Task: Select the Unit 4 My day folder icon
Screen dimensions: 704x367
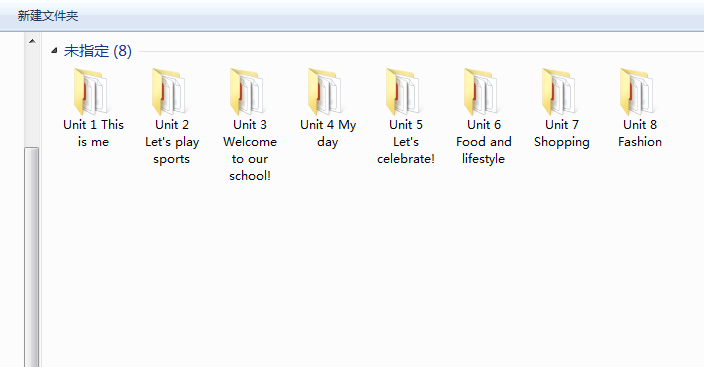Action: click(x=326, y=92)
